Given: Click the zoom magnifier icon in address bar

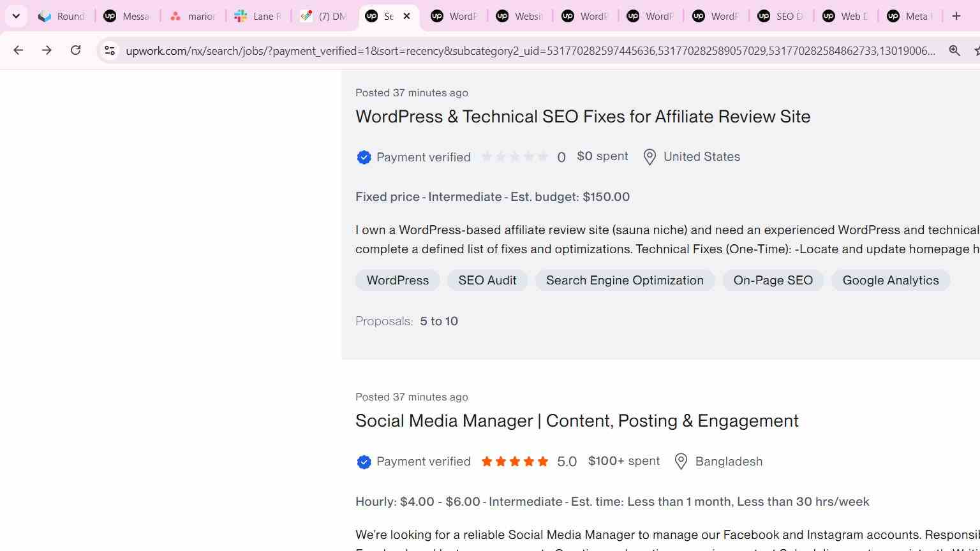Looking at the screenshot, I should click(x=954, y=50).
